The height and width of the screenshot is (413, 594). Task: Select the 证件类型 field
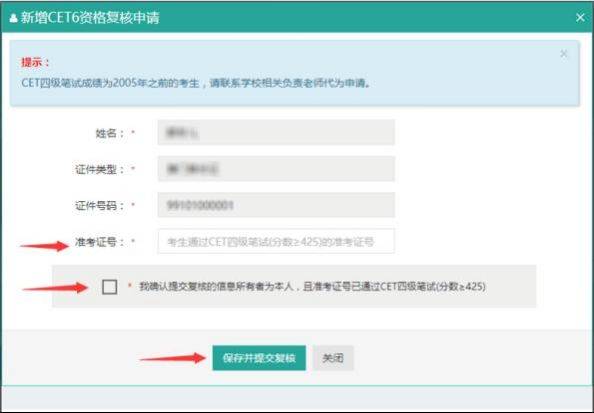point(276,169)
